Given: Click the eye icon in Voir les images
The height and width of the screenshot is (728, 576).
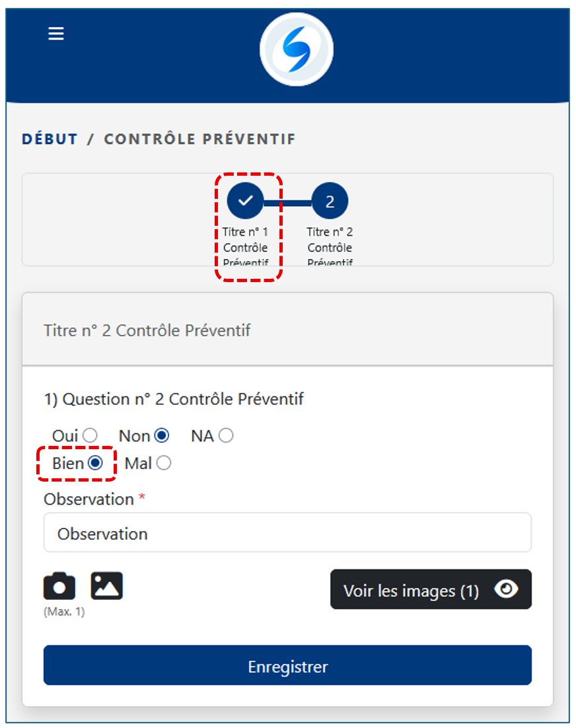Looking at the screenshot, I should [x=506, y=589].
